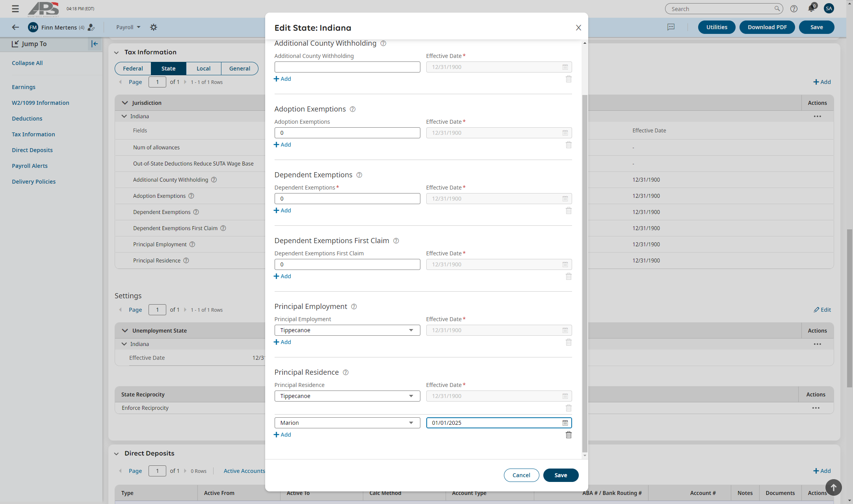This screenshot has width=853, height=504.
Task: Add entry under Principal Employment
Action: [x=282, y=342]
